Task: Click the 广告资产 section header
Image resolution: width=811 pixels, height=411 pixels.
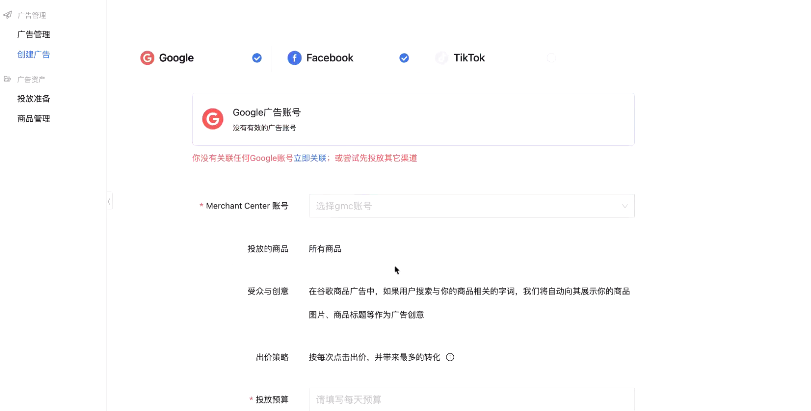Action: pyautogui.click(x=31, y=79)
